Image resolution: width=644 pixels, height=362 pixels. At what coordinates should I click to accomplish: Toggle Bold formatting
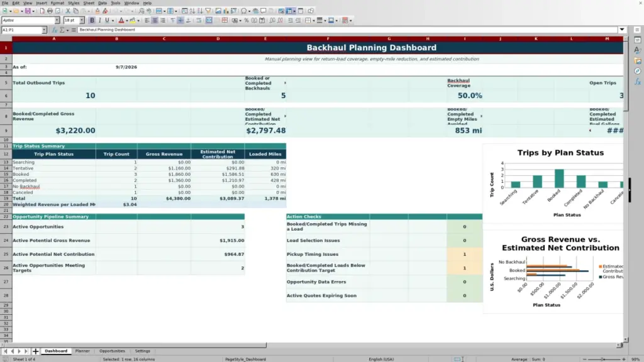click(92, 20)
